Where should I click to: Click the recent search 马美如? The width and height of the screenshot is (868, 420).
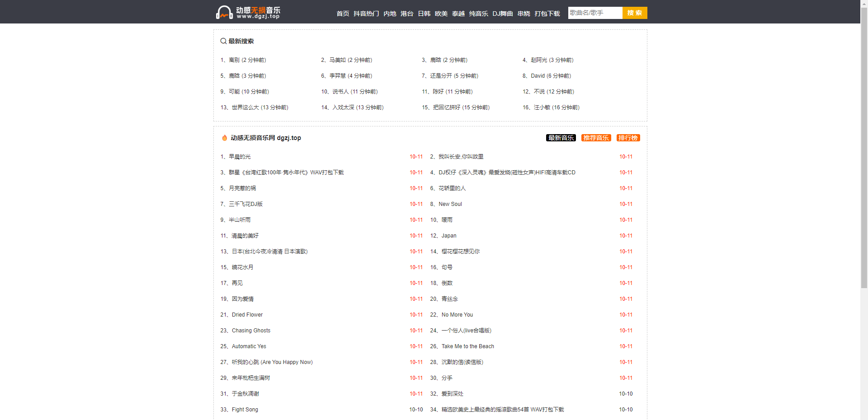point(338,60)
